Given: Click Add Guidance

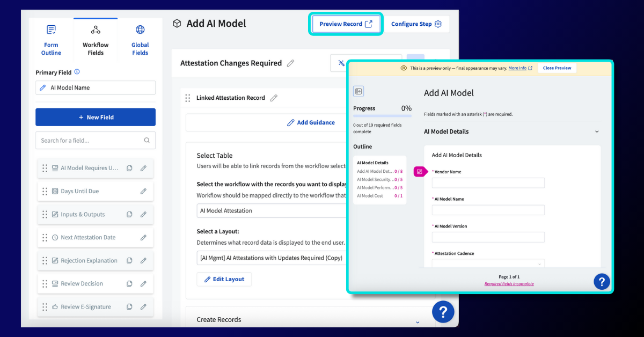Looking at the screenshot, I should [x=311, y=122].
